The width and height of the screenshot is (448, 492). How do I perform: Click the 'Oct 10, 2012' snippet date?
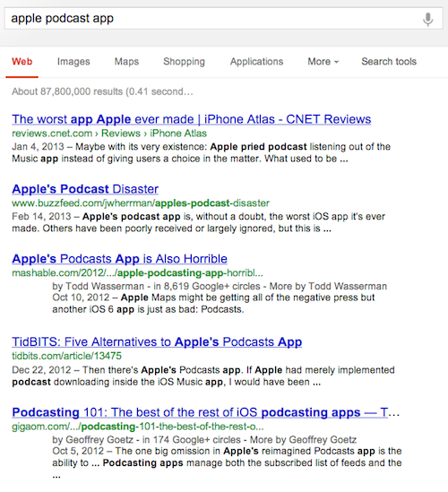coord(81,298)
